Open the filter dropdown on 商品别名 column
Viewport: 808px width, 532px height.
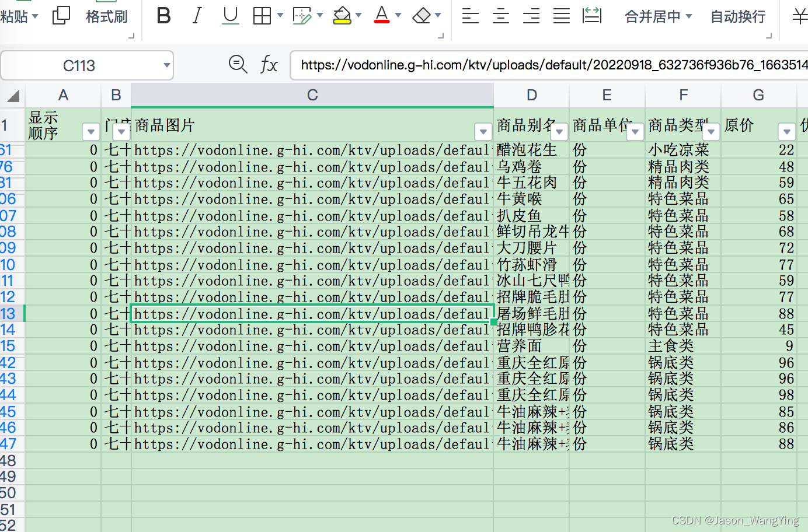(x=559, y=132)
